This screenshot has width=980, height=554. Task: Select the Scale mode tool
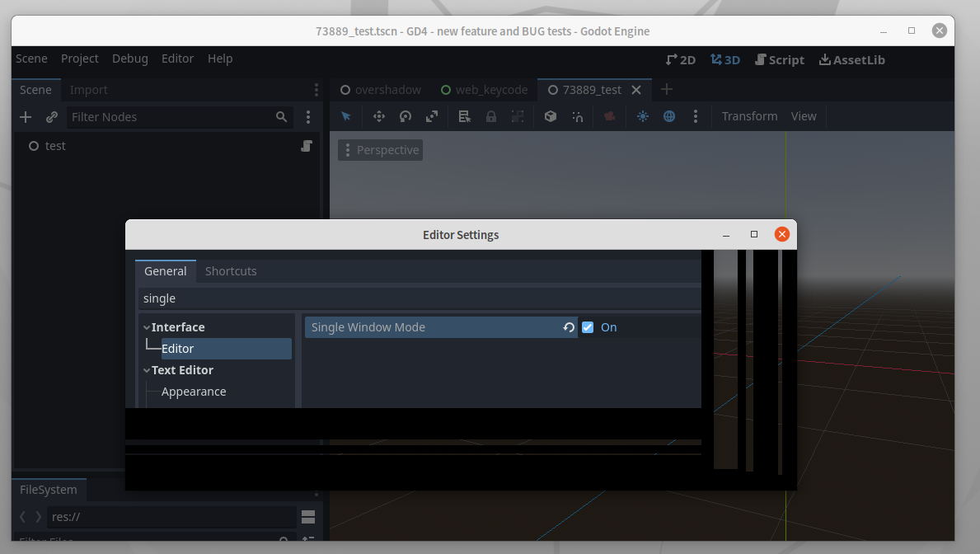click(x=431, y=116)
